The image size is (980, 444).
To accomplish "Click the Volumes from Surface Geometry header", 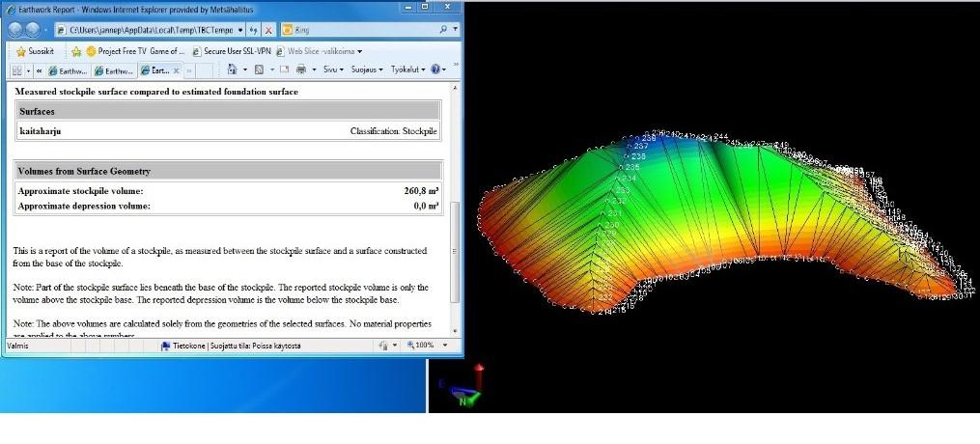I will tap(228, 171).
